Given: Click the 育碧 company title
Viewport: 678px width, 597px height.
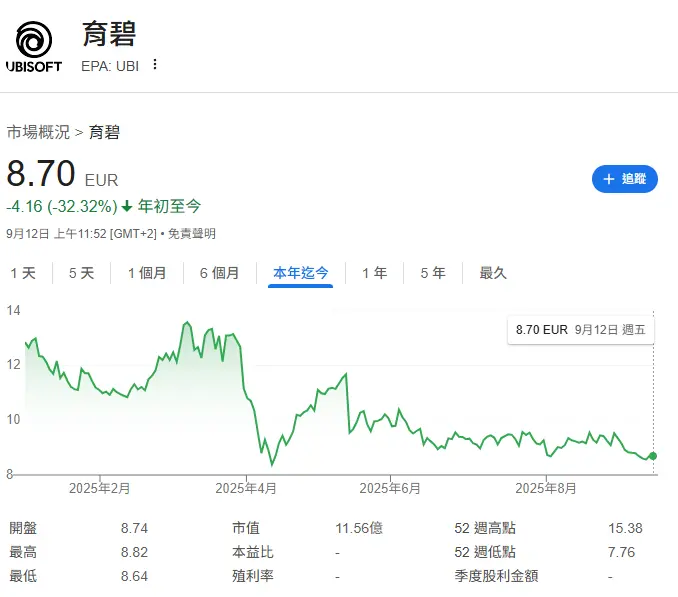Looking at the screenshot, I should [x=109, y=34].
